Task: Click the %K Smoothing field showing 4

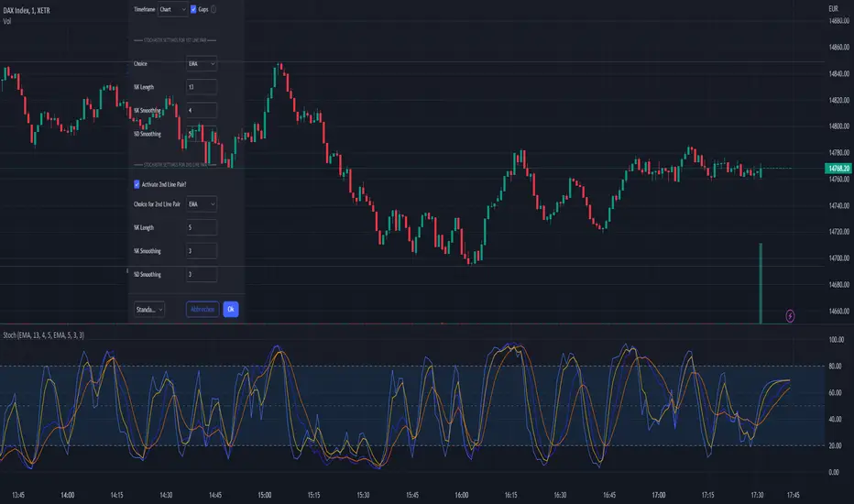Action: (202, 111)
